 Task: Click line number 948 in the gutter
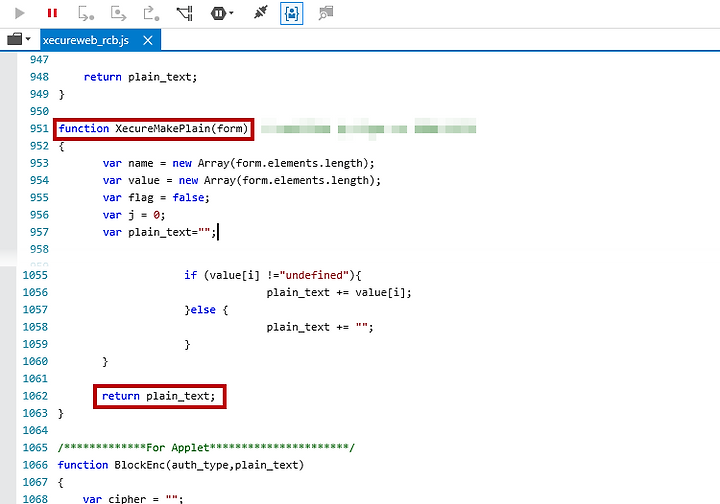(39, 77)
